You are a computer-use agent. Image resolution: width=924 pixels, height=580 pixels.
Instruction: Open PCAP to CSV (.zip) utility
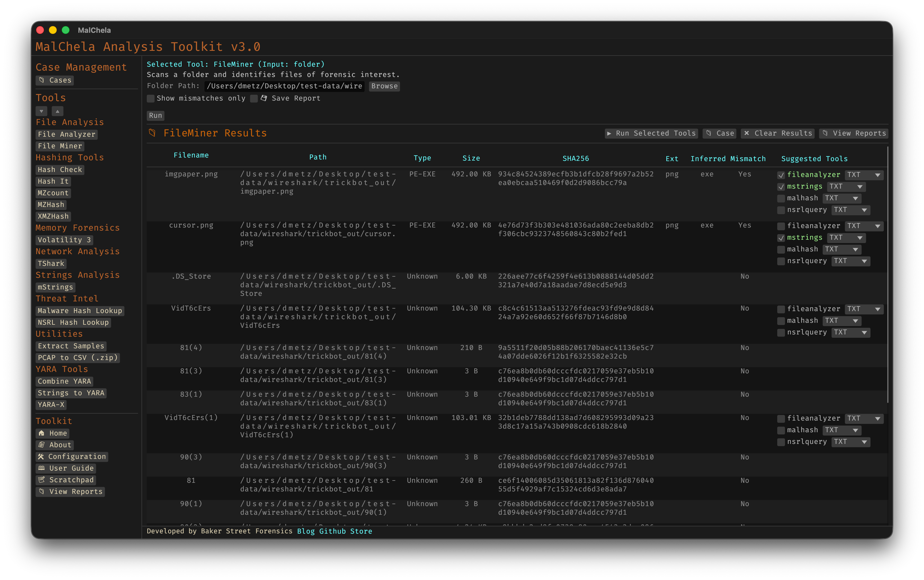point(78,358)
